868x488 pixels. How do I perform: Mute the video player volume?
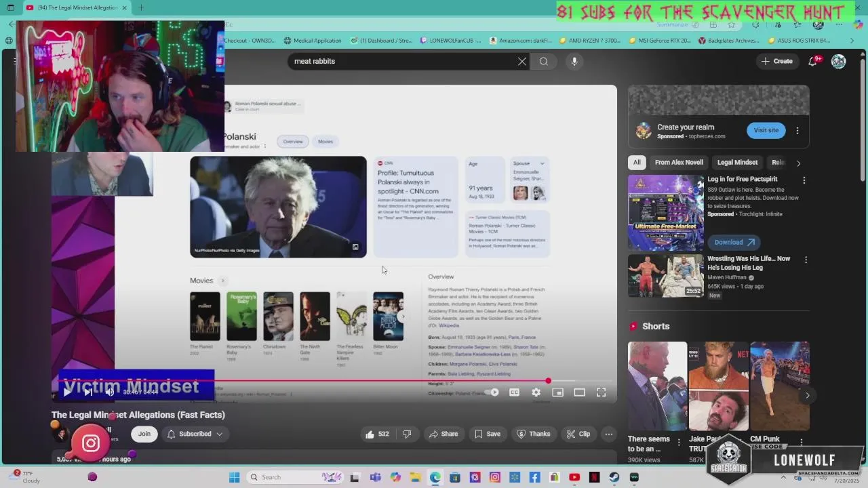(x=109, y=392)
